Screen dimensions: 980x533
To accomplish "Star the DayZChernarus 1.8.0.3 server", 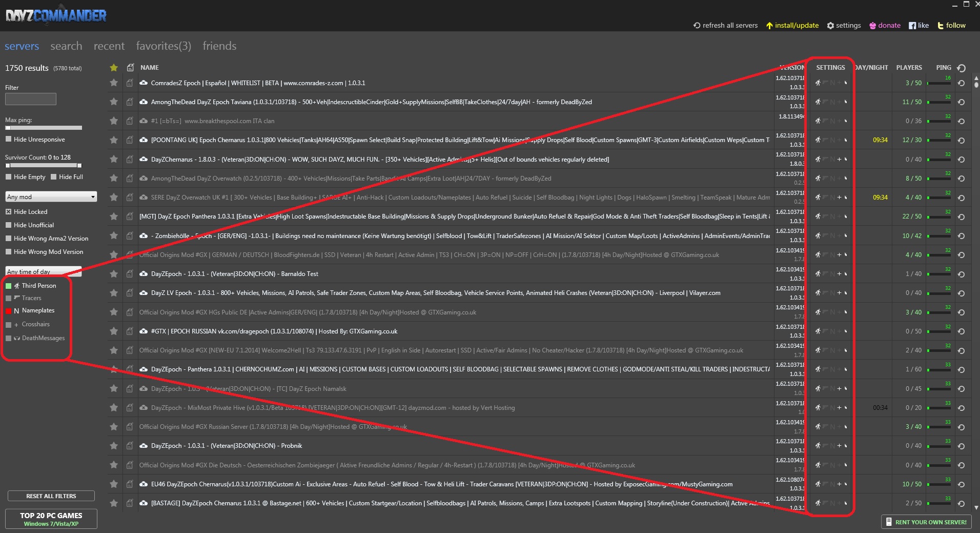I will click(x=114, y=159).
